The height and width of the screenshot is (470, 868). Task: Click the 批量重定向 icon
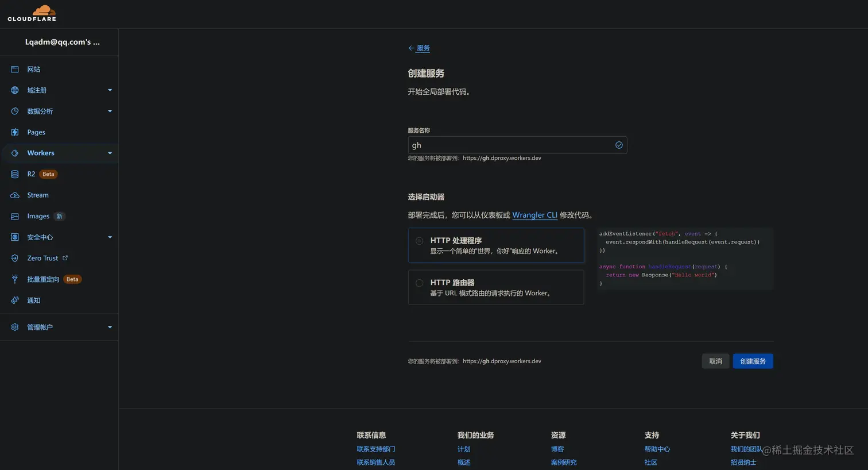[x=15, y=279]
